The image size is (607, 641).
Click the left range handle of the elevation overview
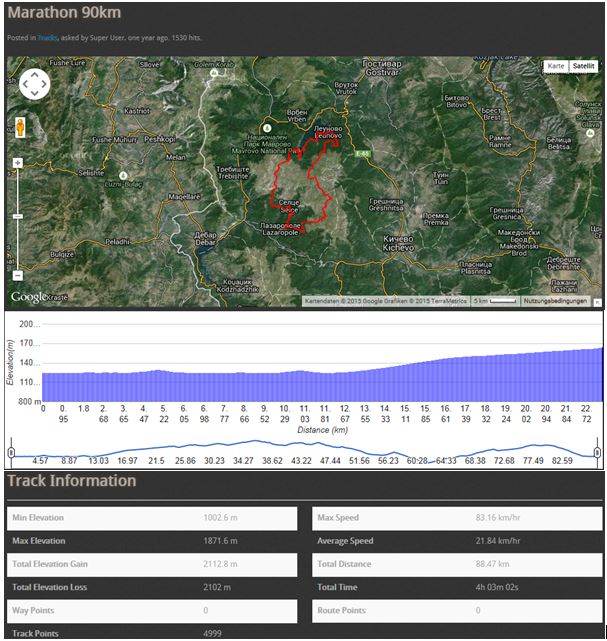coord(11,453)
